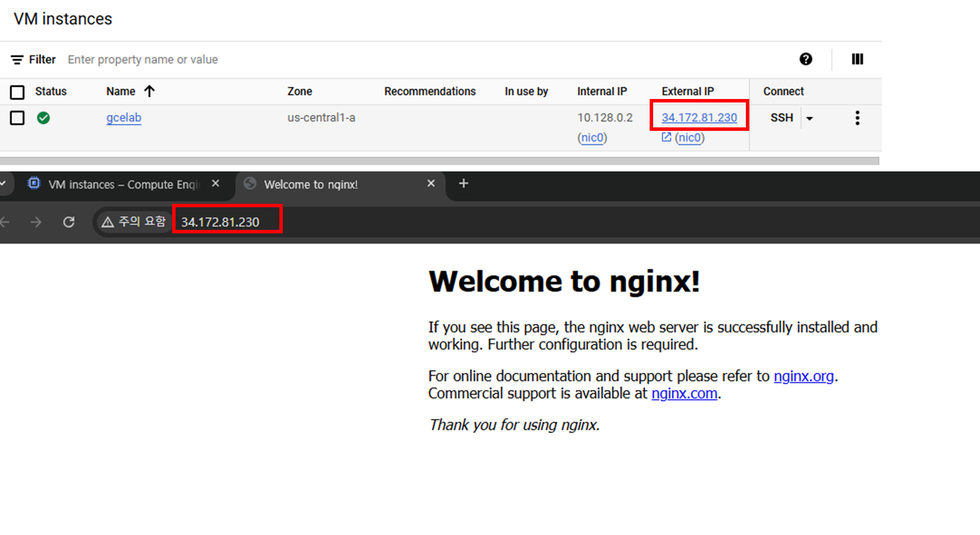
Task: Click the not secure warning indicator
Action: pyautogui.click(x=134, y=222)
